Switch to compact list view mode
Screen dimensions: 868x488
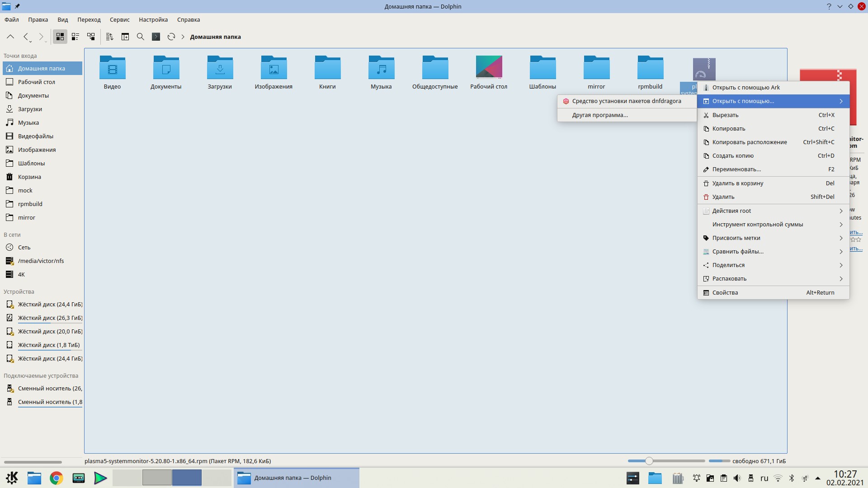[x=75, y=37]
